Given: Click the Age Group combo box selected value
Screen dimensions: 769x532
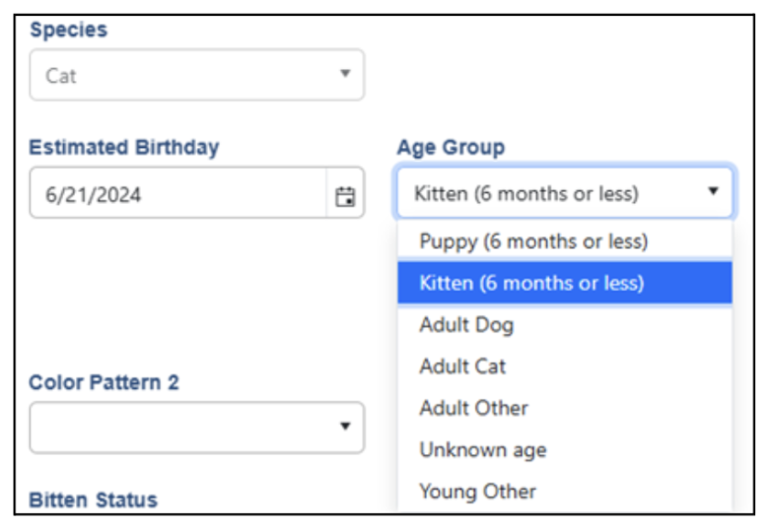Looking at the screenshot, I should 526,193.
